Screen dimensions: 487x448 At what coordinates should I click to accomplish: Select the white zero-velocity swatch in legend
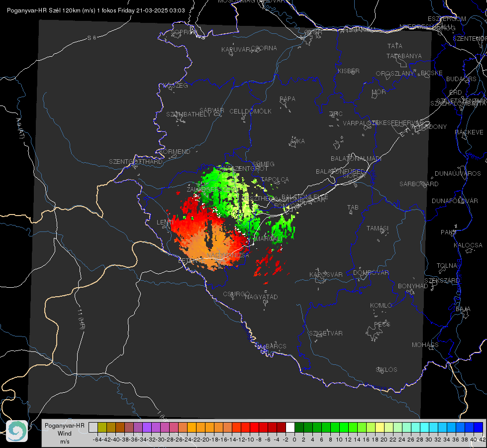coord(290,428)
